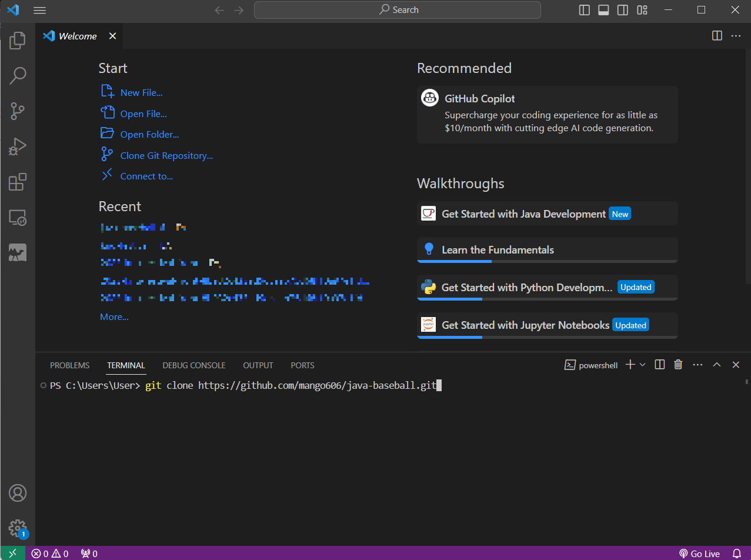Image resolution: width=751 pixels, height=560 pixels.
Task: Split the editor to the right
Action: [x=717, y=36]
